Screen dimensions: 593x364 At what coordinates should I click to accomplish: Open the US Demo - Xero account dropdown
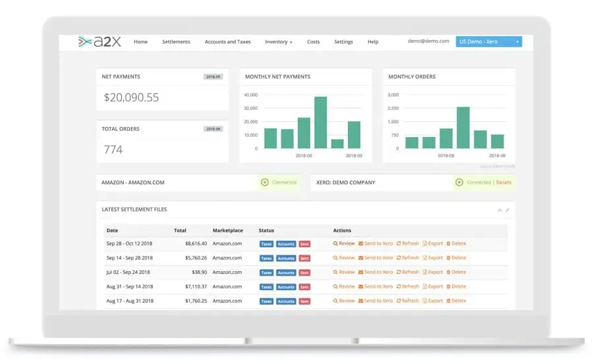pyautogui.click(x=488, y=41)
